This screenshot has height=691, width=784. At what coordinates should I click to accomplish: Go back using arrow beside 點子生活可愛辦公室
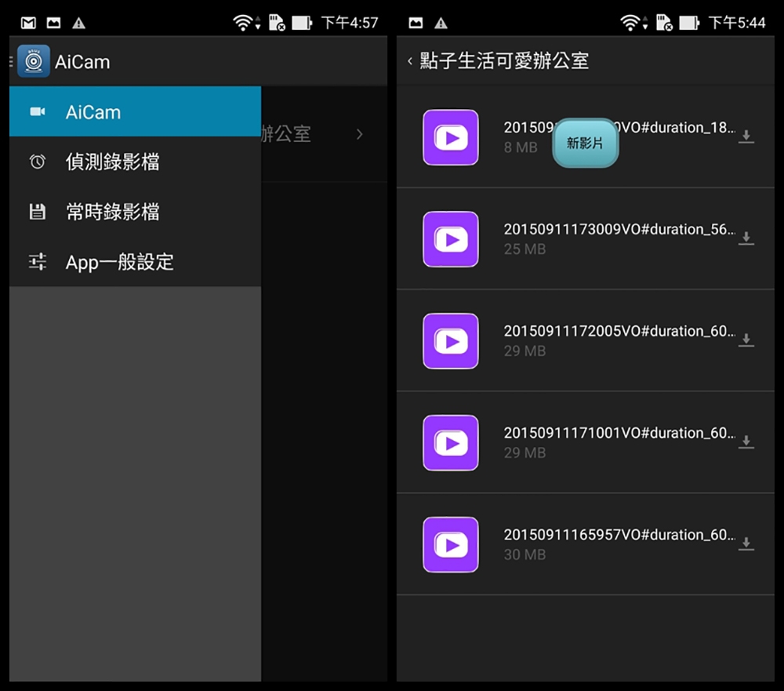(410, 61)
